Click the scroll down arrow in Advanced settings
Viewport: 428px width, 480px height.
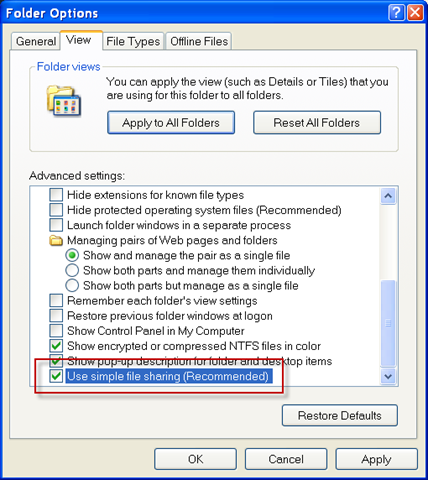[388, 376]
